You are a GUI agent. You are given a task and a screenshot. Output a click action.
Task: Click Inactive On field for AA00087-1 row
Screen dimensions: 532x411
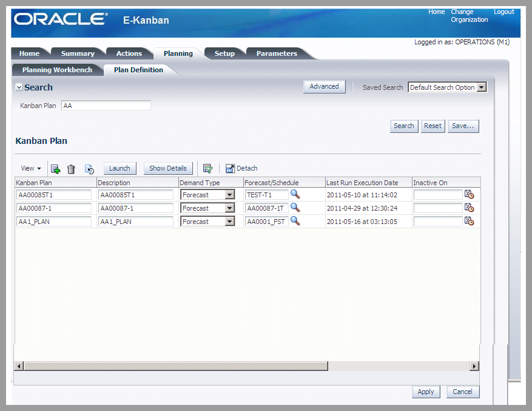438,208
